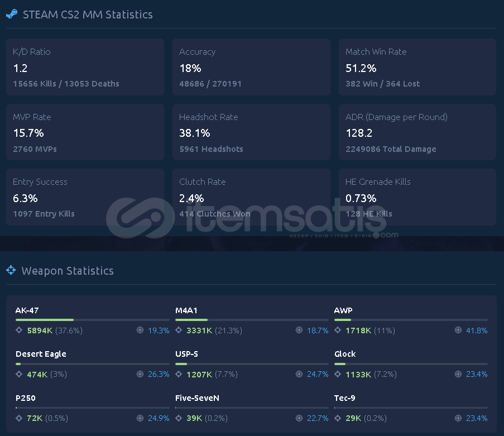Click the accuracy target icon for AWP
Image resolution: width=504 pixels, height=436 pixels.
coord(458,330)
